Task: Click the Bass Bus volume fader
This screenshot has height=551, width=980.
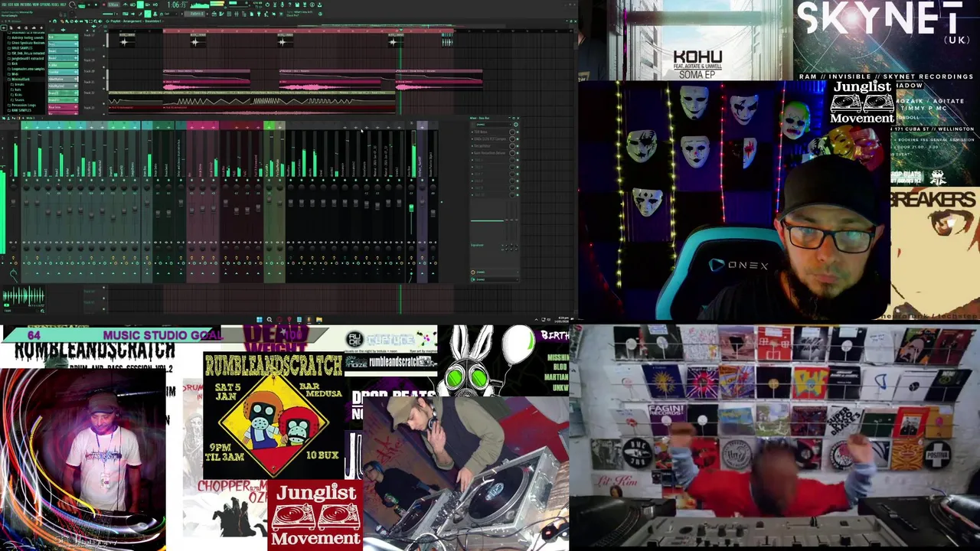Action: pyautogui.click(x=411, y=207)
